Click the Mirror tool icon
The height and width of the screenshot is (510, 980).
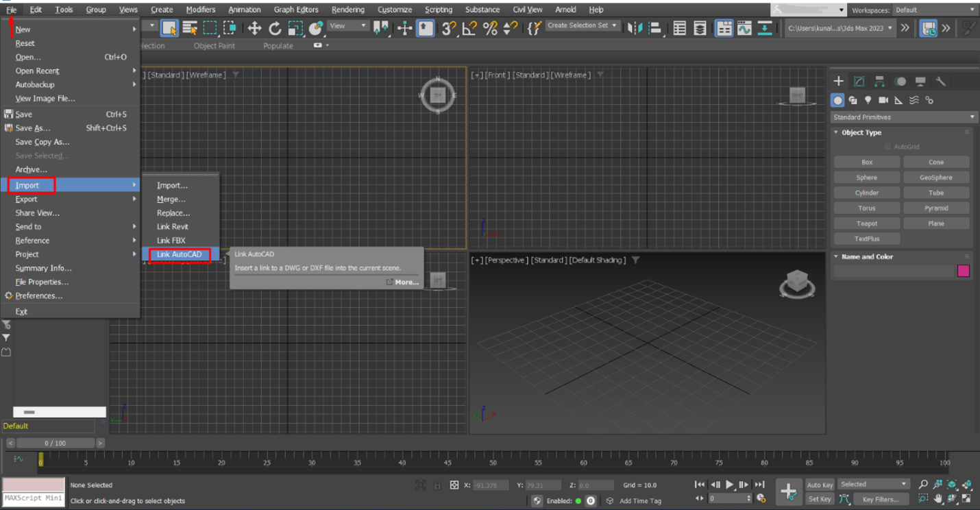[x=635, y=28]
